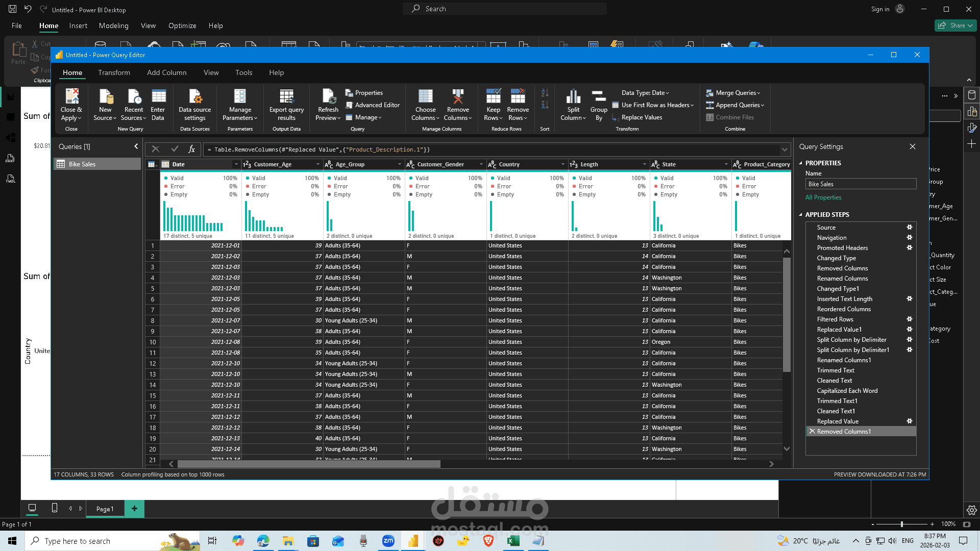Adjust the zoom slider in Power BI Desktop
The height and width of the screenshot is (551, 980).
click(901, 524)
